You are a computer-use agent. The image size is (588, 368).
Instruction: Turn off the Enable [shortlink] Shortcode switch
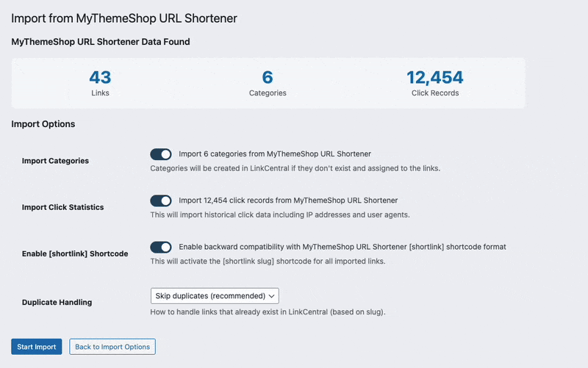pos(160,247)
